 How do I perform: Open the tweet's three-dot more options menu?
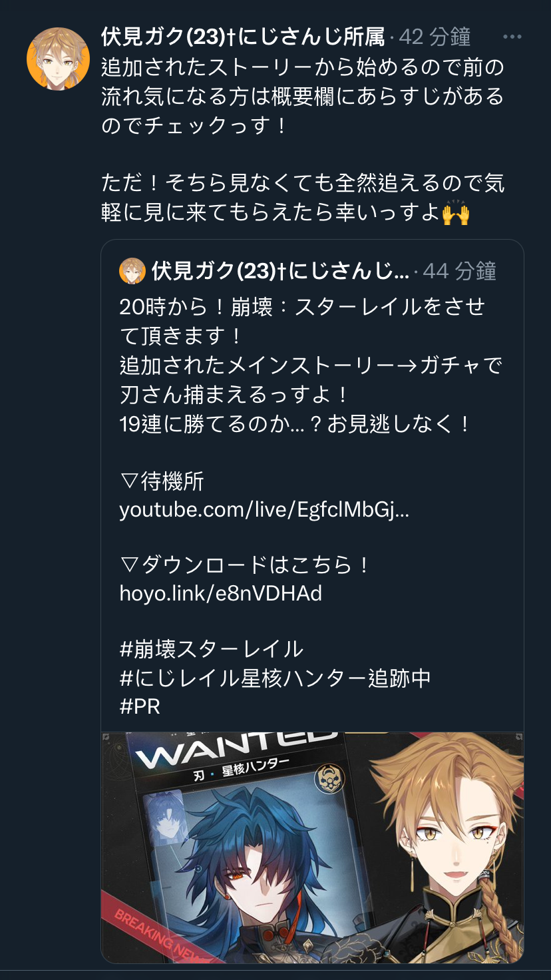pos(512,37)
